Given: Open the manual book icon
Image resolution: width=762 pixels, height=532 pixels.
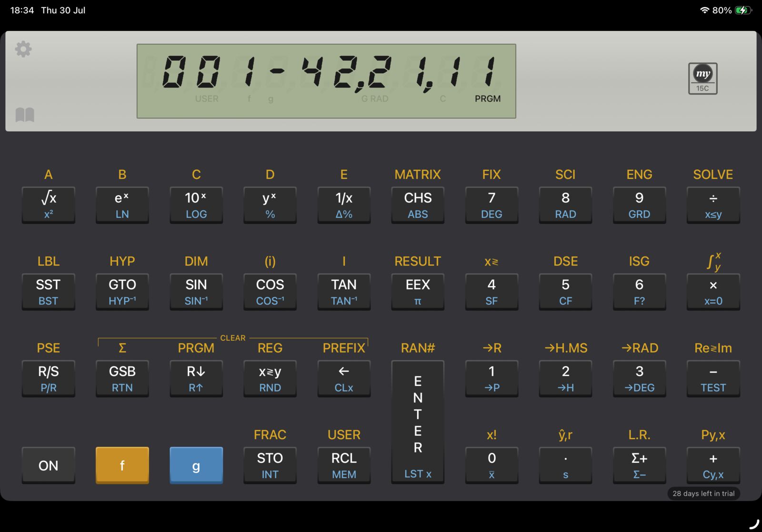Looking at the screenshot, I should [25, 115].
